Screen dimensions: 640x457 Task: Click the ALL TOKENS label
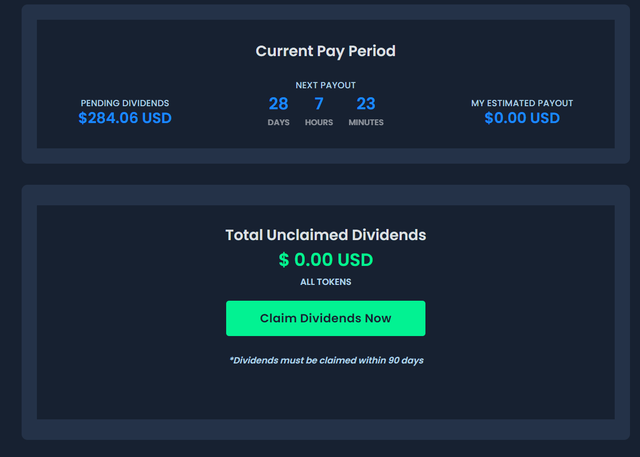[x=325, y=282]
